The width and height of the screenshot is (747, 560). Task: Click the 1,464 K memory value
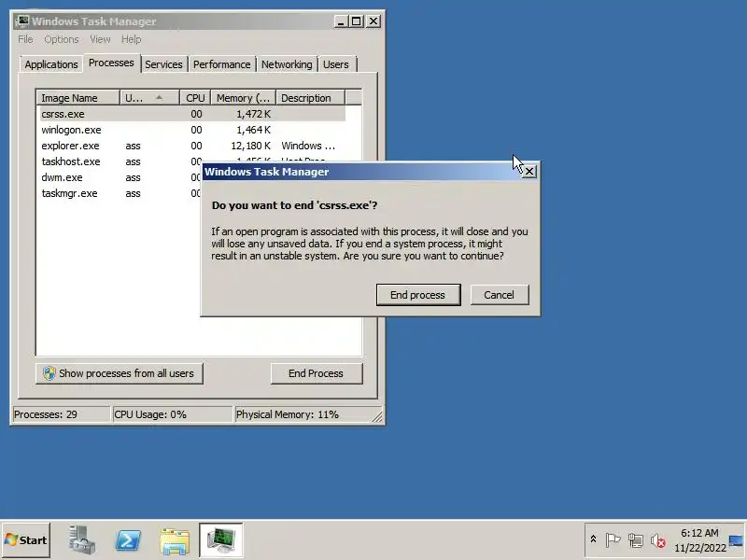point(253,130)
